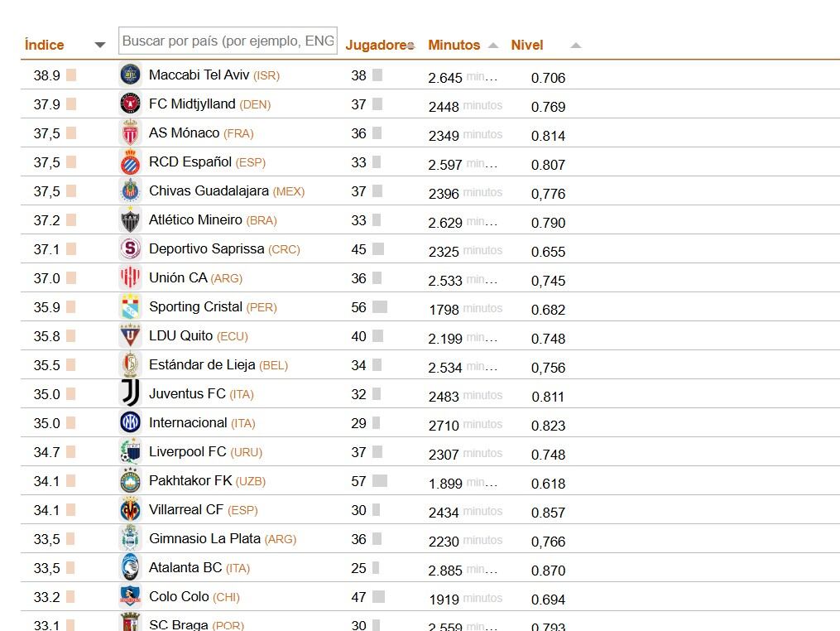
Task: Select the LDU Quito crest
Action: tap(130, 335)
